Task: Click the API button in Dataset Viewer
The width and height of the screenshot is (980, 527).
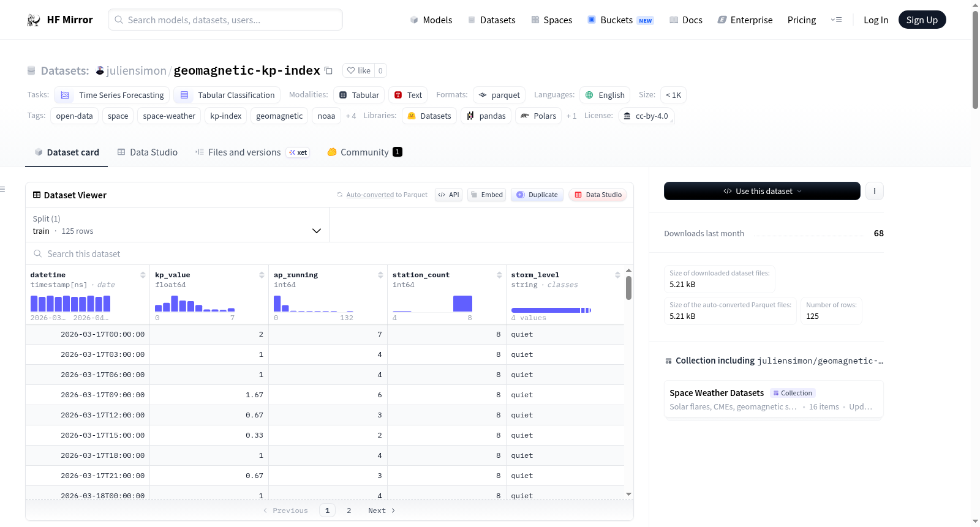Action: [x=448, y=195]
